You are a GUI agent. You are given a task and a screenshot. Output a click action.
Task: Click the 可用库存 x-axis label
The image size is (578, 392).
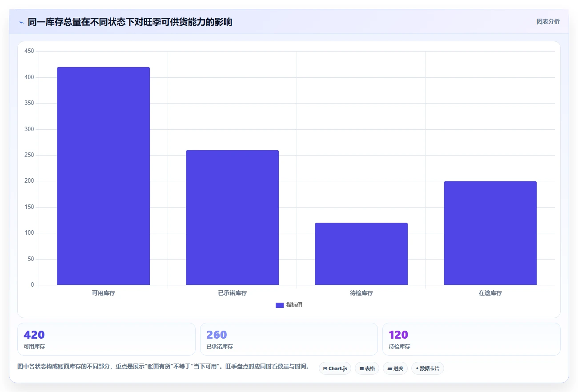tap(103, 293)
